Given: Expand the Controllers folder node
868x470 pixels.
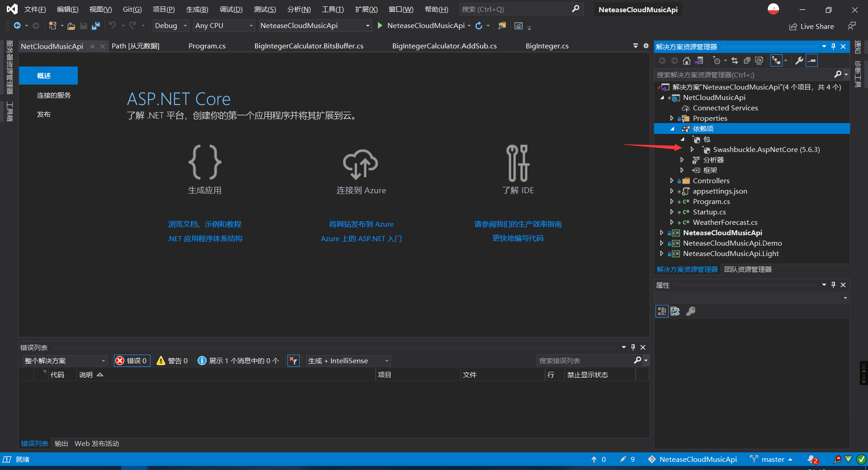Looking at the screenshot, I should point(672,180).
